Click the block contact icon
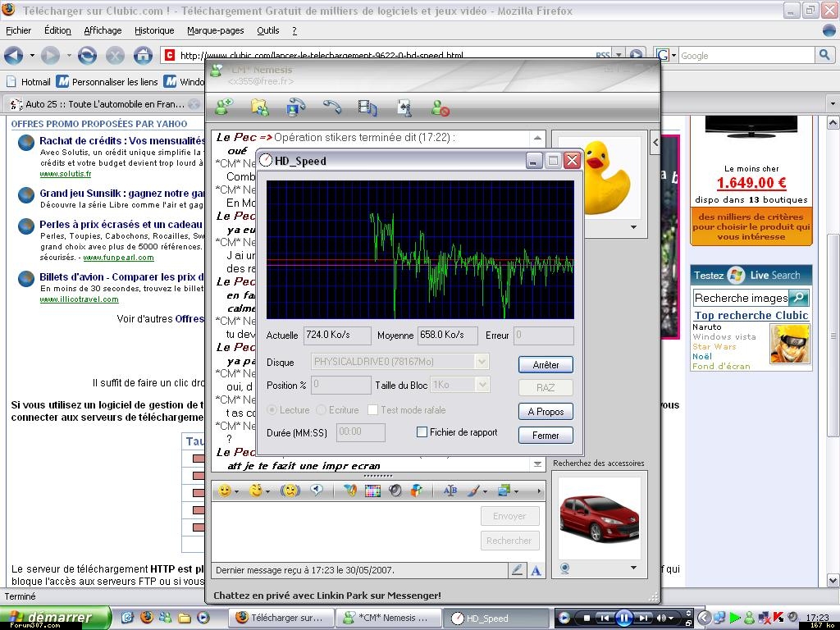This screenshot has width=840, height=630. (441, 107)
